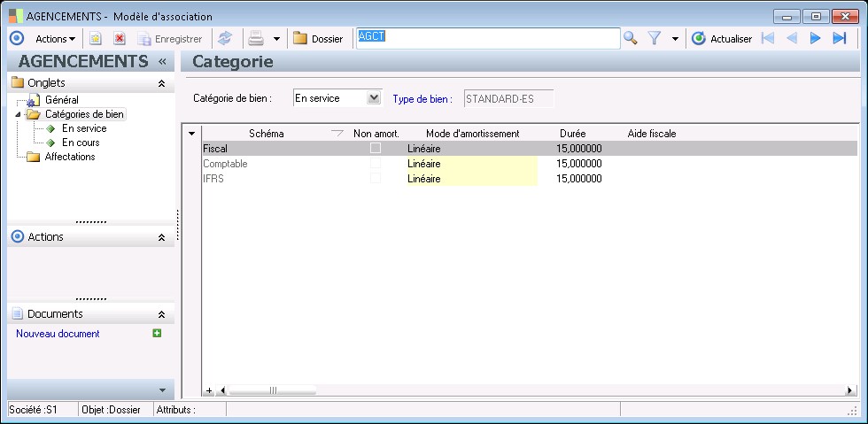Click the new record toolbar icon

[96, 39]
